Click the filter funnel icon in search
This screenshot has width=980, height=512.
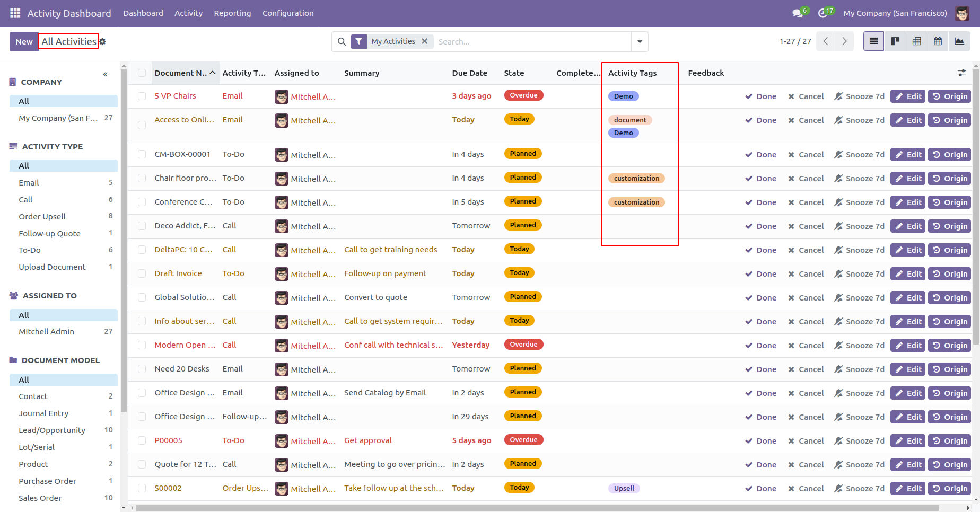point(359,41)
